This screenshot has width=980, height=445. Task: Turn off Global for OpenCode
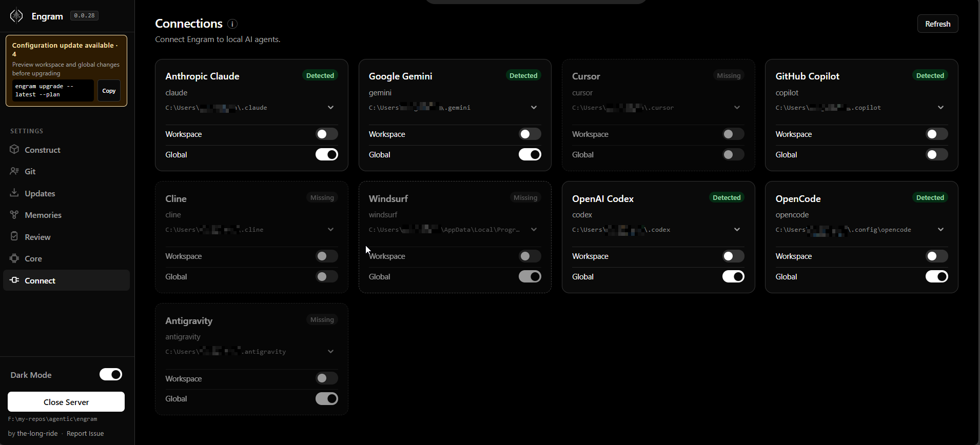[x=937, y=276]
